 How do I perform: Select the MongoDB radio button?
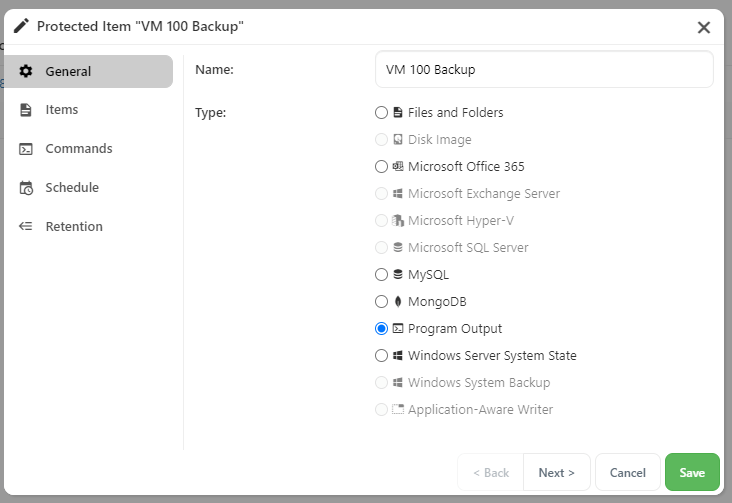pyautogui.click(x=381, y=301)
